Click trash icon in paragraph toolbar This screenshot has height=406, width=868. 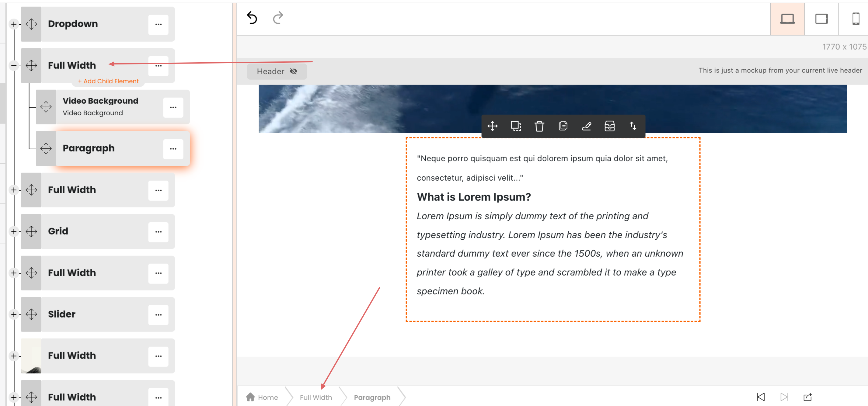539,126
